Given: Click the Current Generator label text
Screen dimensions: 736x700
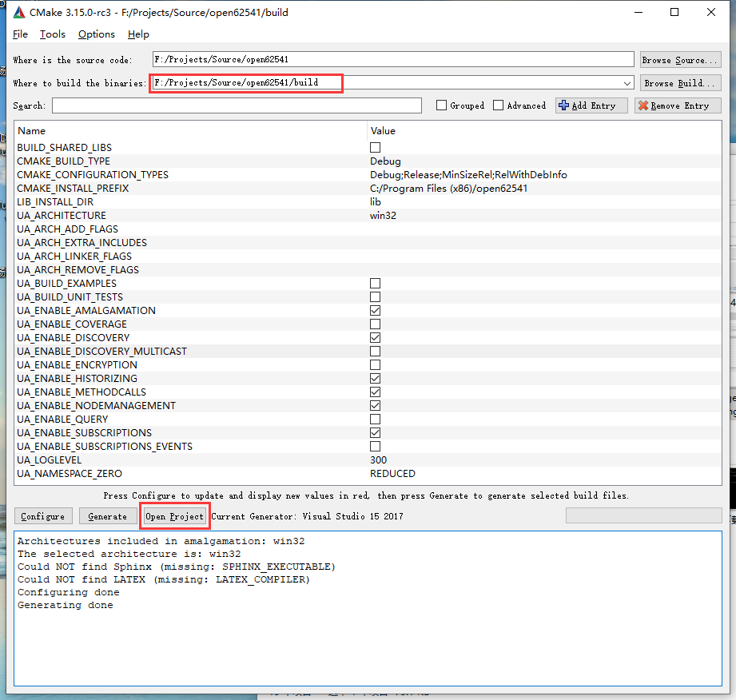Looking at the screenshot, I should pos(307,516).
